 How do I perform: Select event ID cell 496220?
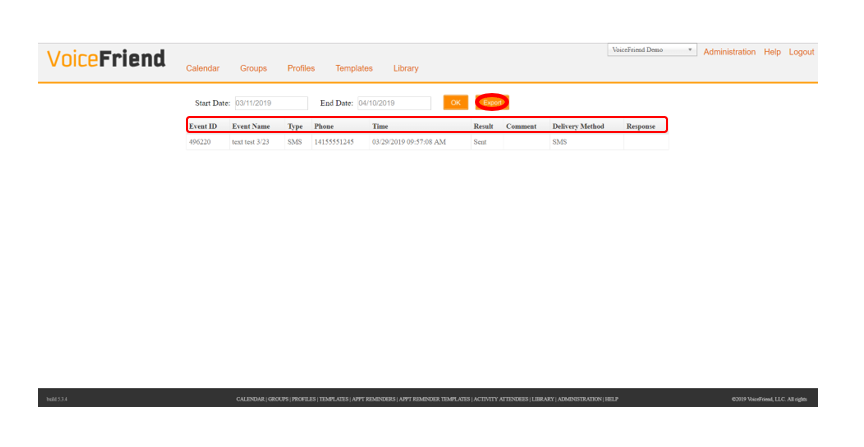point(208,142)
